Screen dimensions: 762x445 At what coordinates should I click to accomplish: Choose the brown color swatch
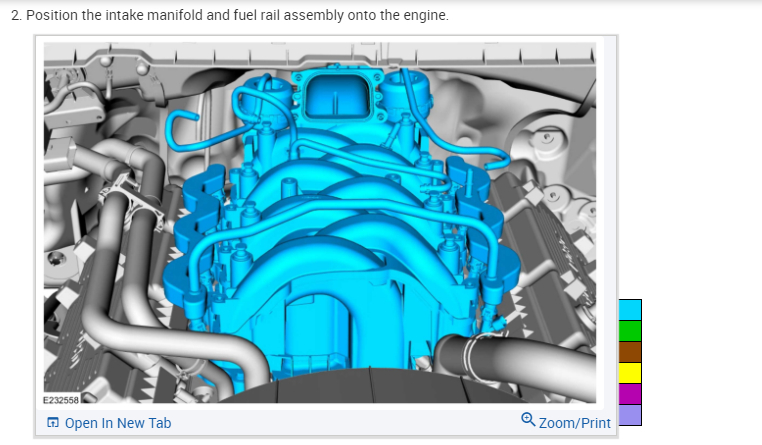[630, 352]
